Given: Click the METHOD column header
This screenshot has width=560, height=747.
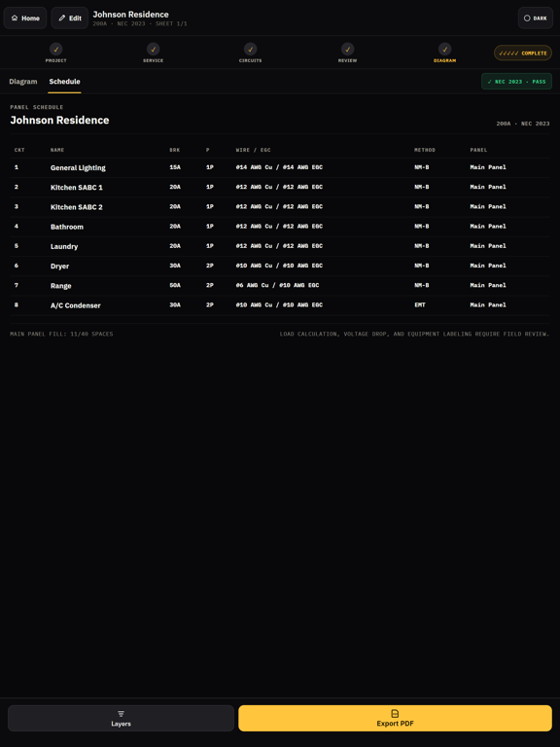Looking at the screenshot, I should click(425, 150).
